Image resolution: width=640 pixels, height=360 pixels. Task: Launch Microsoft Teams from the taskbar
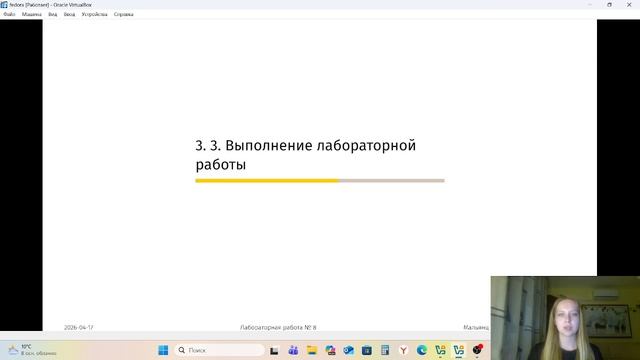click(x=293, y=350)
